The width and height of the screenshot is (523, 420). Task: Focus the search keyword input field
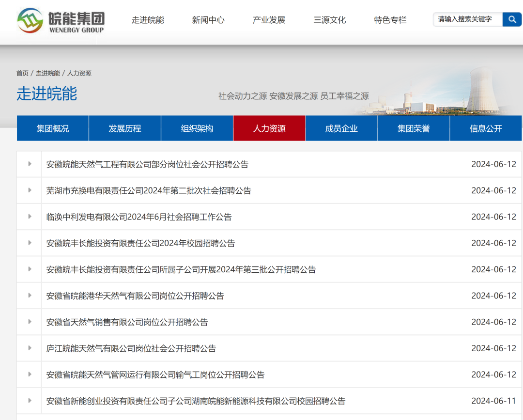click(x=468, y=19)
